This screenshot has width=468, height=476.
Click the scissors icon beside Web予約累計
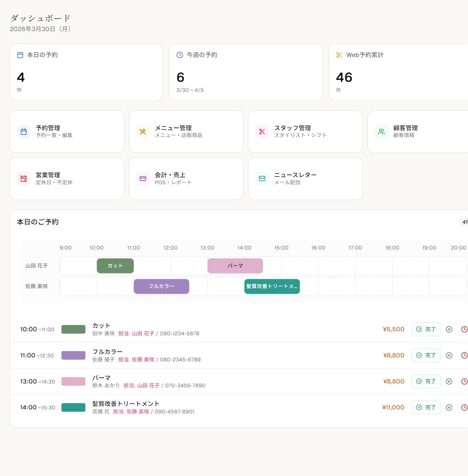339,55
